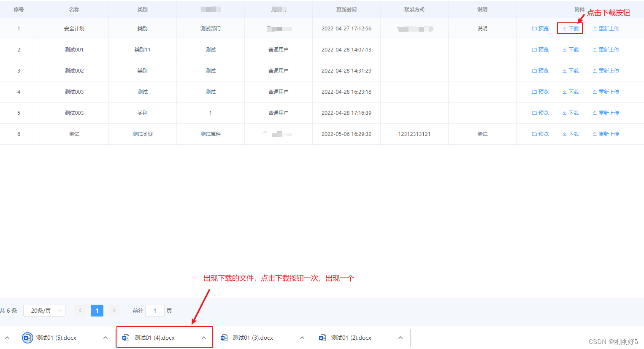Preview attachment for row 4 测试003
644x349 pixels.
click(x=540, y=92)
